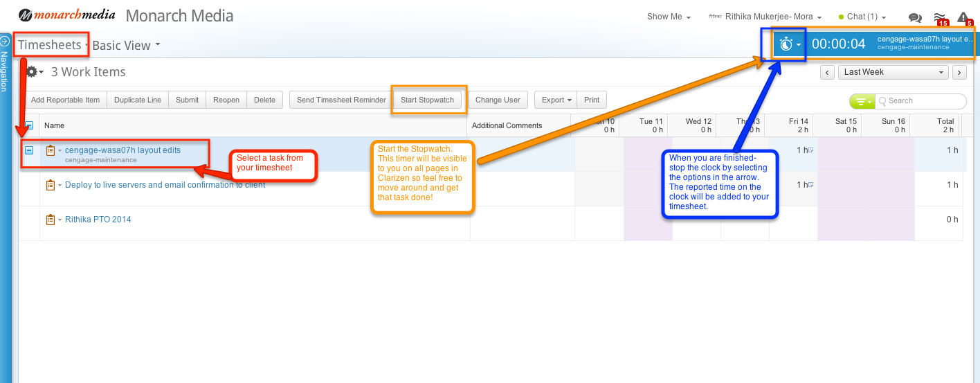Expand arrow next to cengage-wasa07h task
Screen dimensions: 980x383
point(60,150)
